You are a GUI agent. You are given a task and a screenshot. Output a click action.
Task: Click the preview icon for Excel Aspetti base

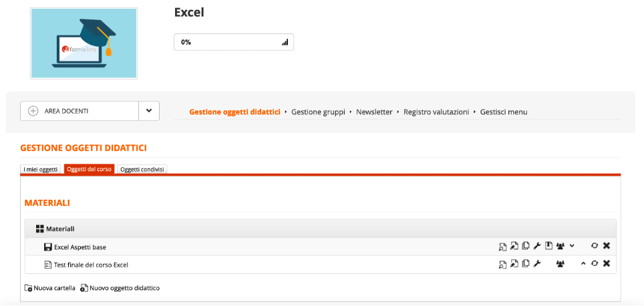(x=502, y=247)
